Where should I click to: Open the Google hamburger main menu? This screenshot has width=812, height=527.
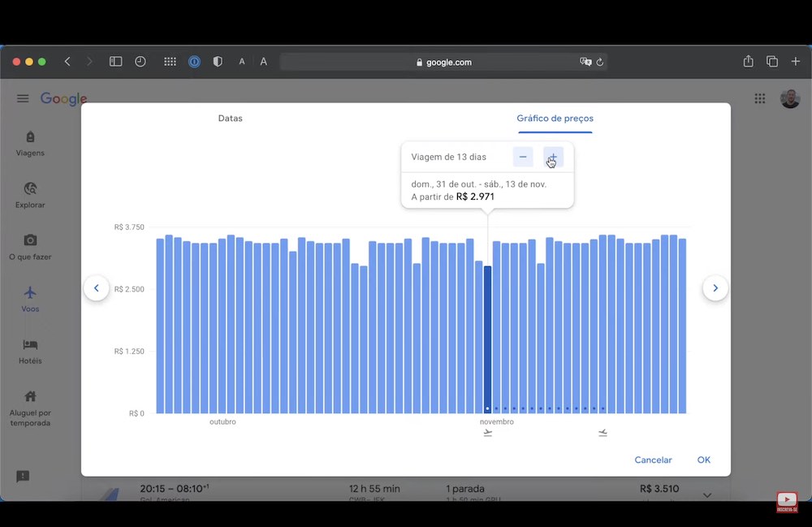[23, 98]
